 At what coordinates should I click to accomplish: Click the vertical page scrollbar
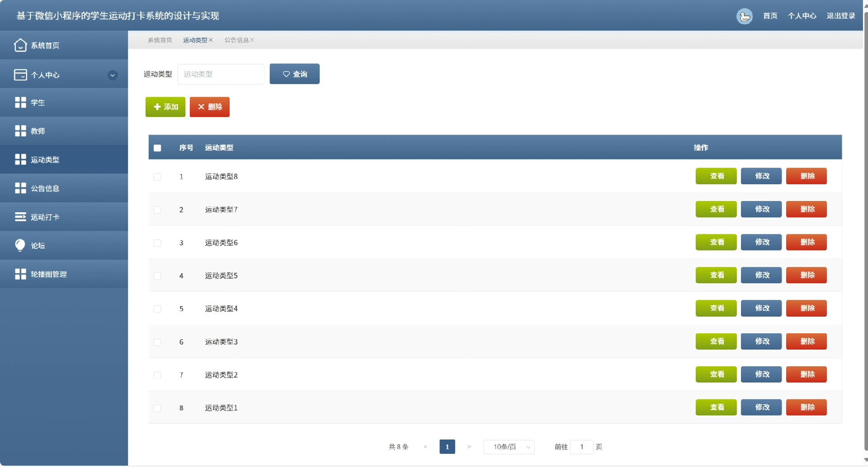tap(865, 230)
